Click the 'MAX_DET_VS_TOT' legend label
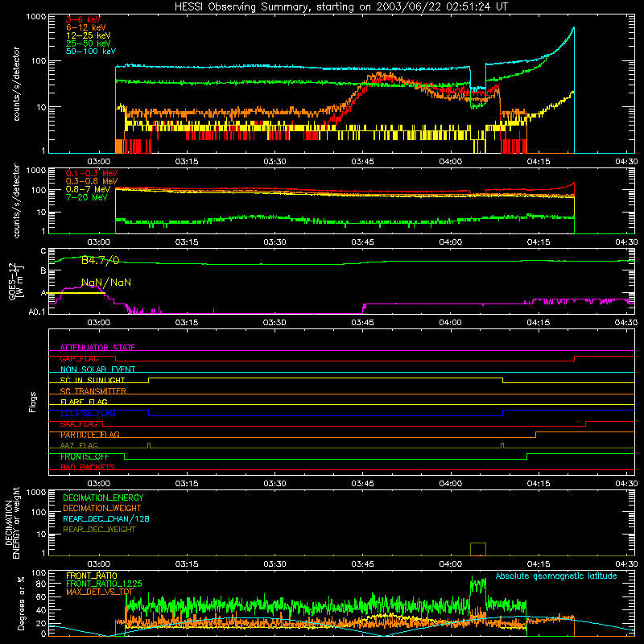The image size is (644, 644). tap(100, 592)
